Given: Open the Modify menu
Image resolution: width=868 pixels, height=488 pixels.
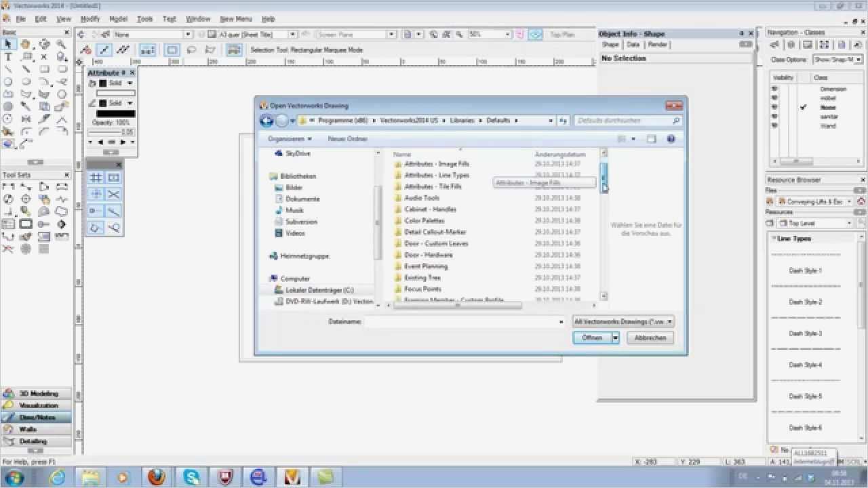Looking at the screenshot, I should [90, 19].
